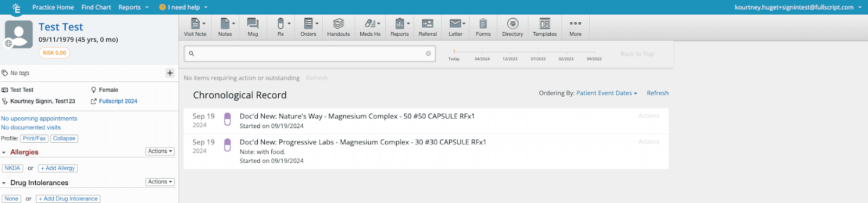Change ordering by Patient Event Dates
This screenshot has height=203, width=868.
pos(607,93)
